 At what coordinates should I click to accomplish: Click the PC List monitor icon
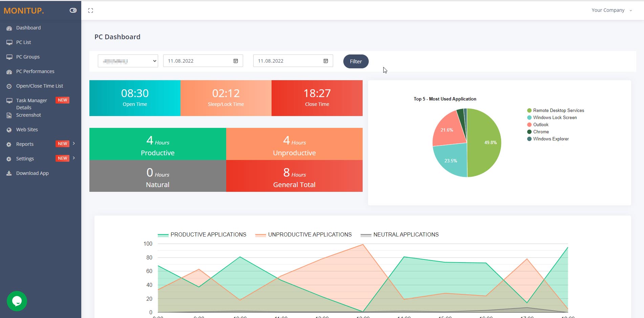tap(9, 43)
